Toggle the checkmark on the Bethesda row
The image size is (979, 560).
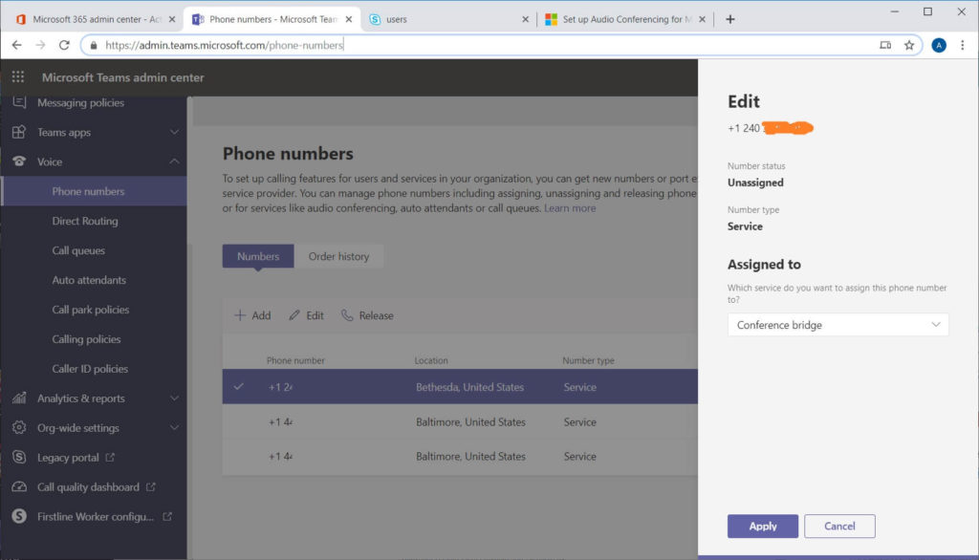(x=238, y=386)
